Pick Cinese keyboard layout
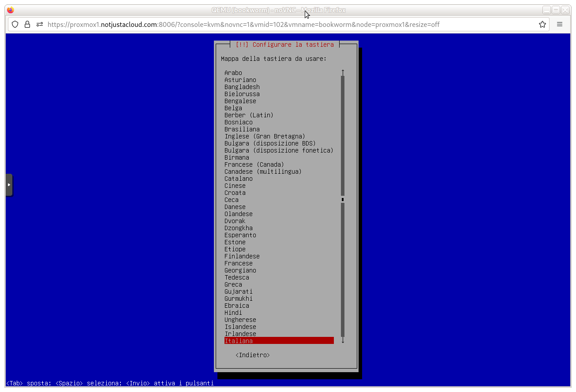The image size is (576, 392). pos(235,186)
